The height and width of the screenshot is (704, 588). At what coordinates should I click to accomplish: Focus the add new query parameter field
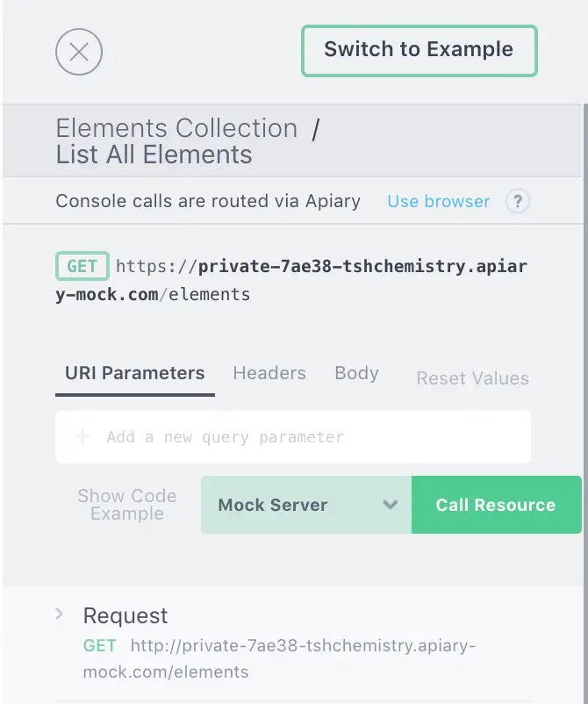click(x=263, y=436)
